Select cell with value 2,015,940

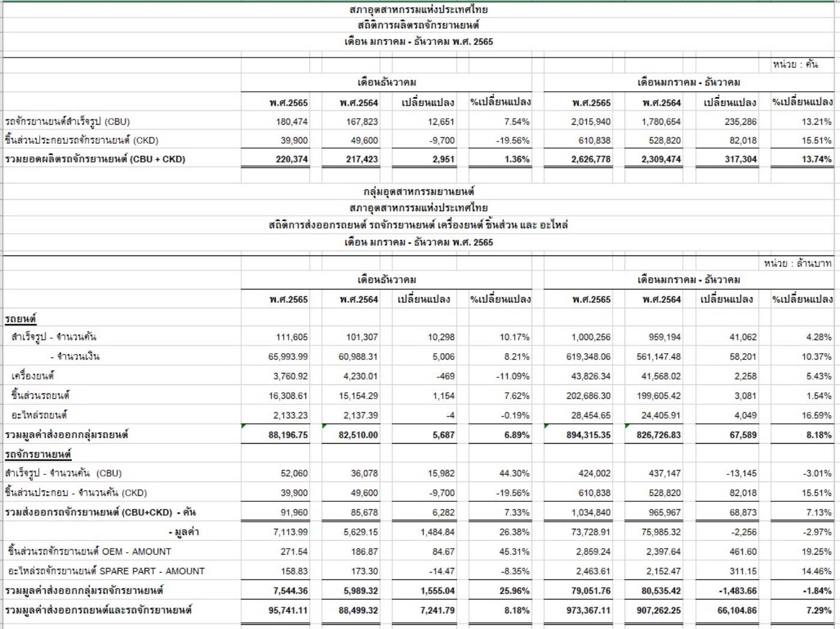point(591,122)
